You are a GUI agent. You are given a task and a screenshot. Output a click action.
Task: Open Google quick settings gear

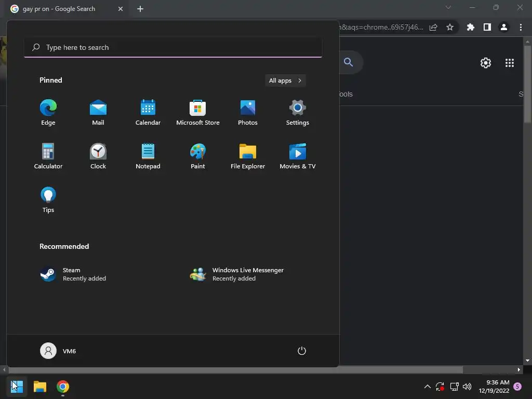486,63
